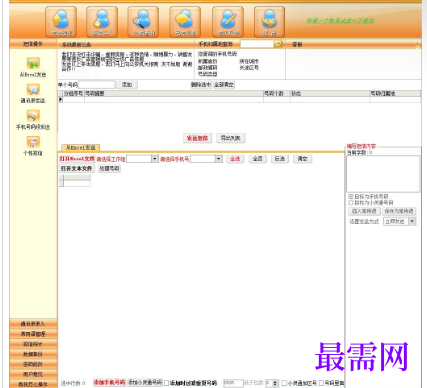427x388 pixels.
Task: Click the 删除选中 button
Action: [x=201, y=85]
